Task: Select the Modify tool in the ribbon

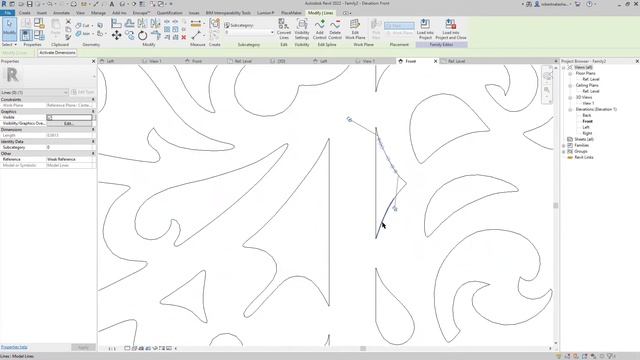Action: (x=9, y=29)
